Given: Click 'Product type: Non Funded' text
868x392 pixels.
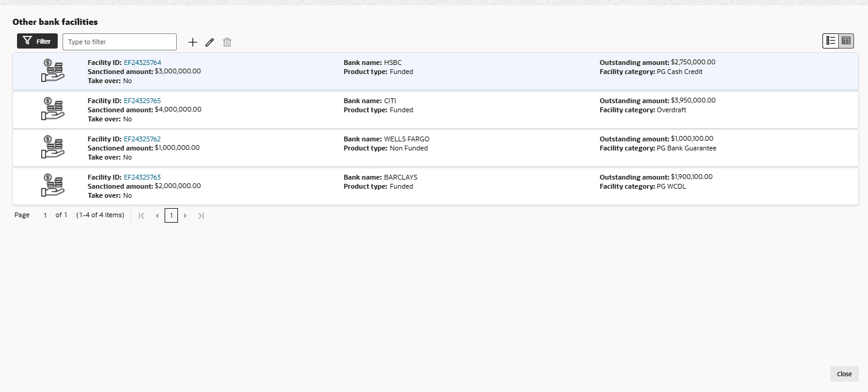Looking at the screenshot, I should point(386,148).
